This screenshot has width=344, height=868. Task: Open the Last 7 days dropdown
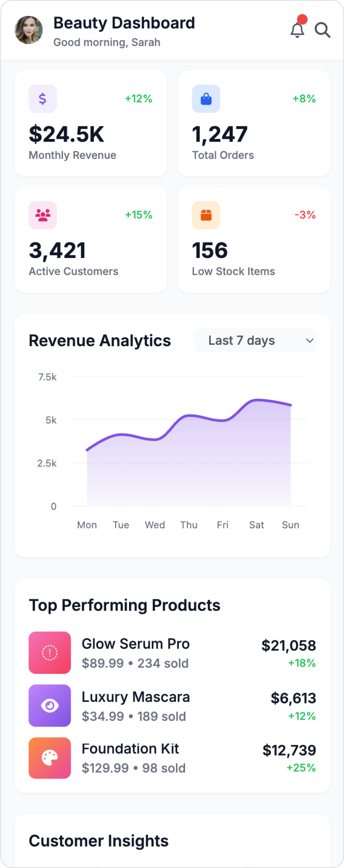point(255,340)
